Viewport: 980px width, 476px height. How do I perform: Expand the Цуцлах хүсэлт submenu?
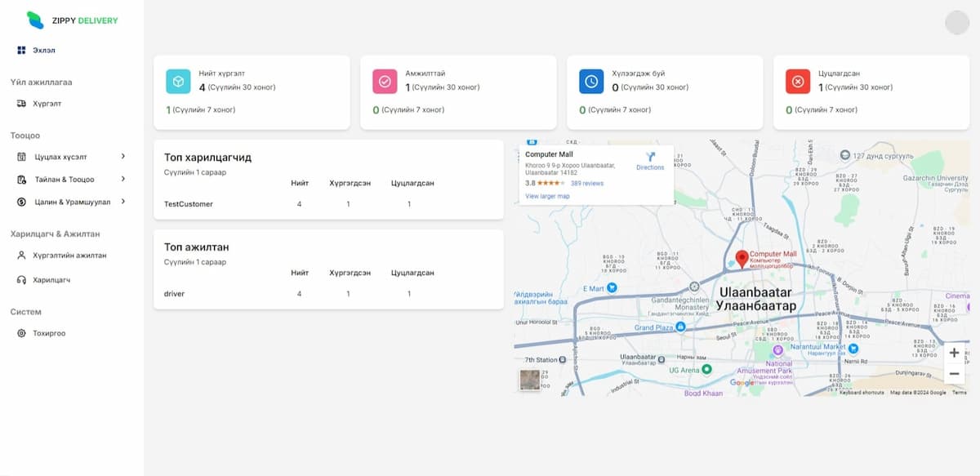pyautogui.click(x=123, y=156)
